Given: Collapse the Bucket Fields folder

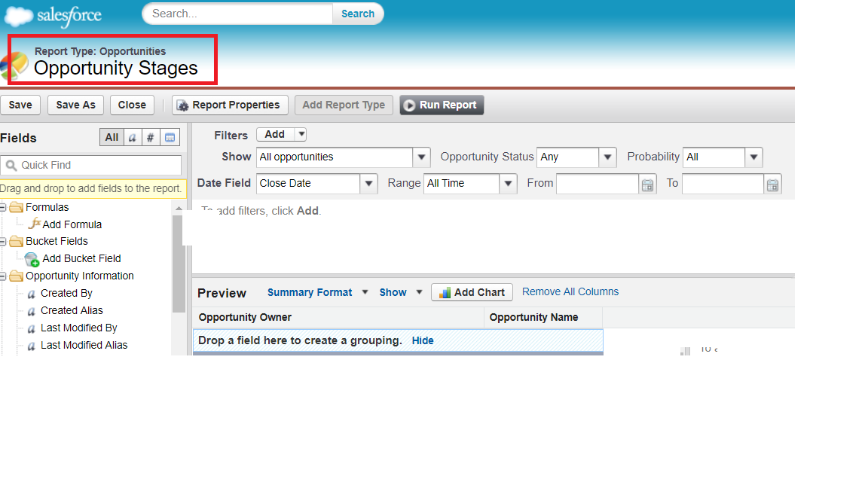Looking at the screenshot, I should [3, 242].
